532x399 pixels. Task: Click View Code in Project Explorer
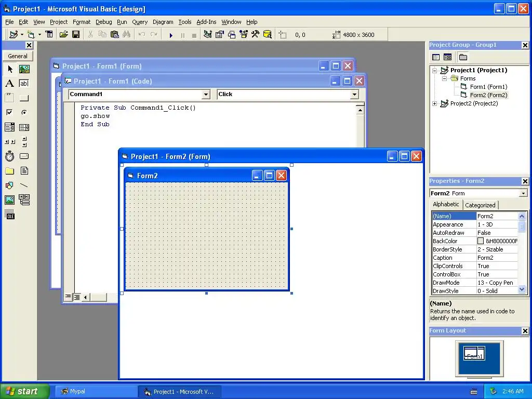(436, 57)
